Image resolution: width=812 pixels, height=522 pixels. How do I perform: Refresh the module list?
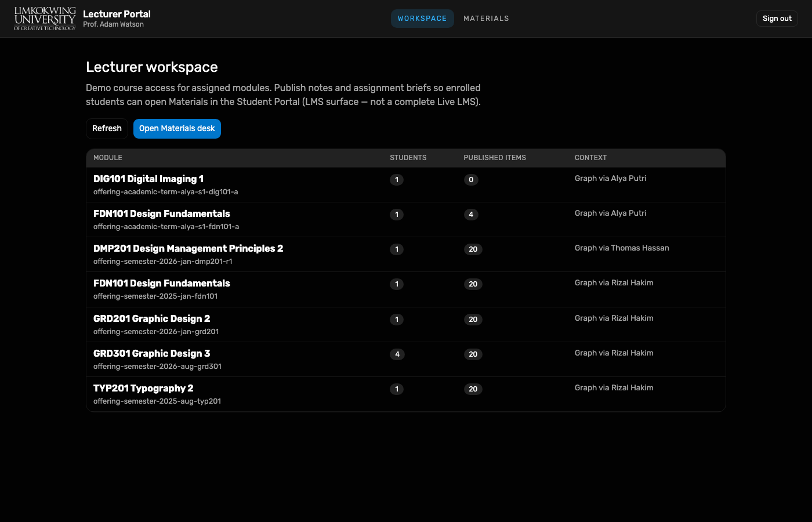click(x=107, y=129)
